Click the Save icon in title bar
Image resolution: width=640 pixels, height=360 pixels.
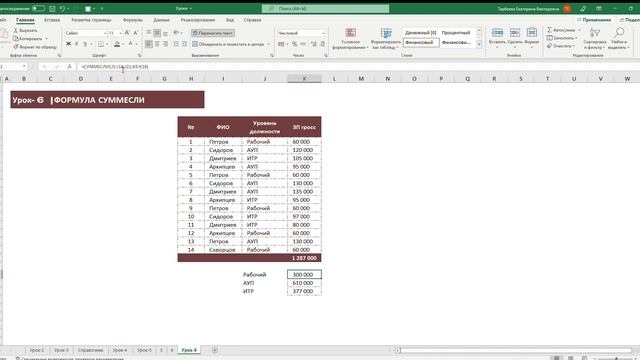[x=52, y=8]
